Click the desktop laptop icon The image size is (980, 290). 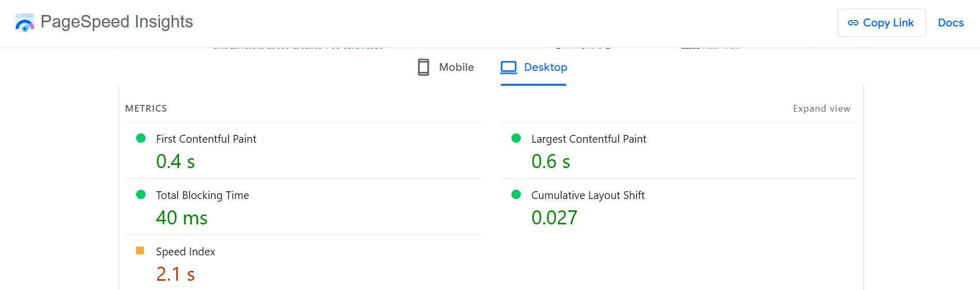[508, 67]
